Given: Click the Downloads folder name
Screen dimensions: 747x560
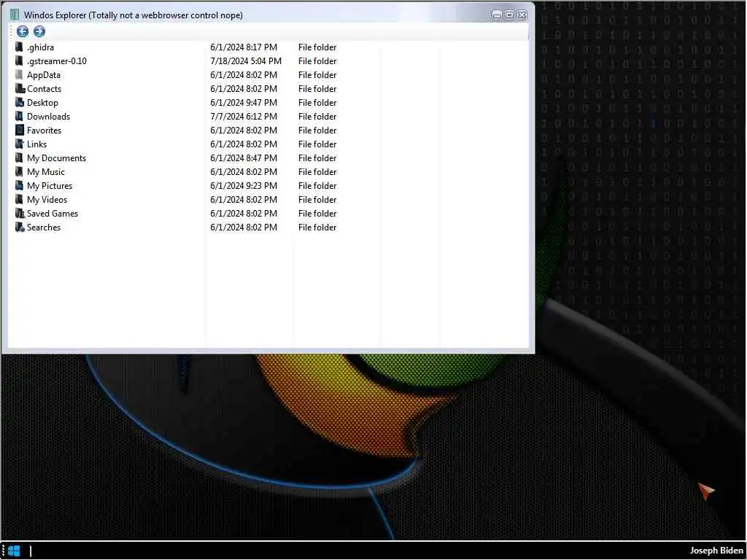Looking at the screenshot, I should pyautogui.click(x=49, y=116).
